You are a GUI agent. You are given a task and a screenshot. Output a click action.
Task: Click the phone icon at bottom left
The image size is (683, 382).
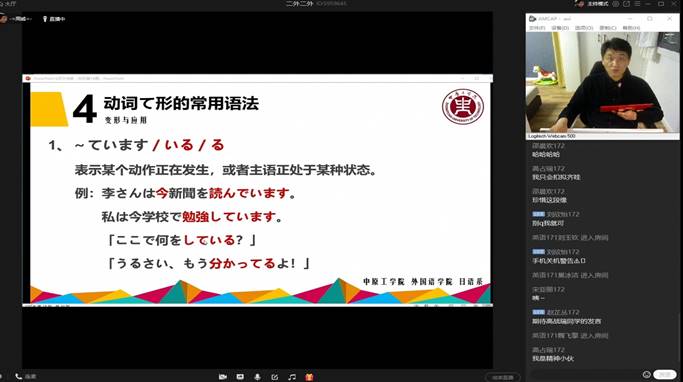point(18,376)
